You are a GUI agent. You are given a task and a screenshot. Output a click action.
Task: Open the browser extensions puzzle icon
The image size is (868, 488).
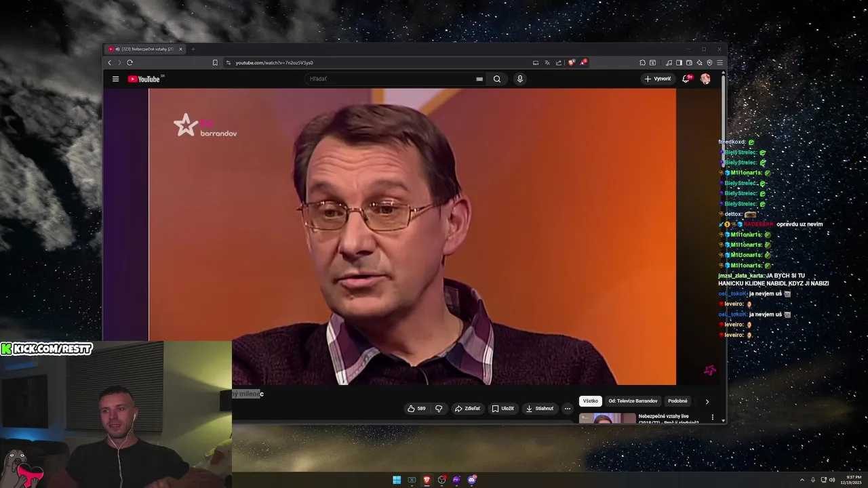click(x=642, y=62)
